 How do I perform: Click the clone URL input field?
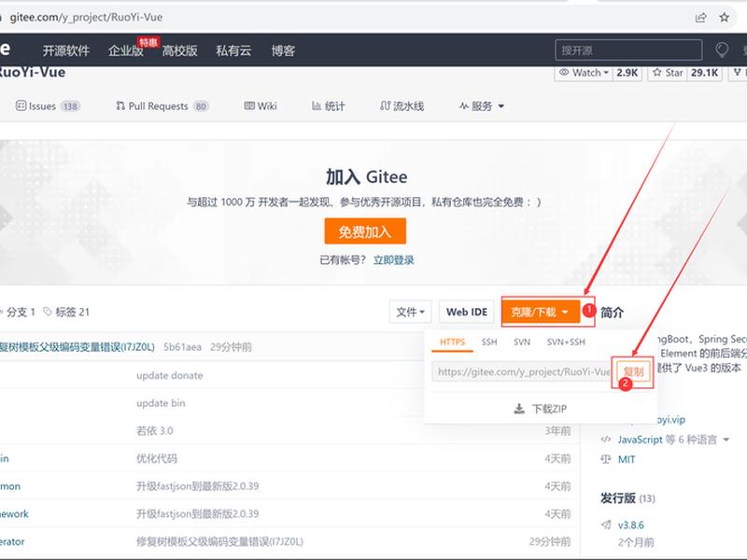[x=522, y=371]
